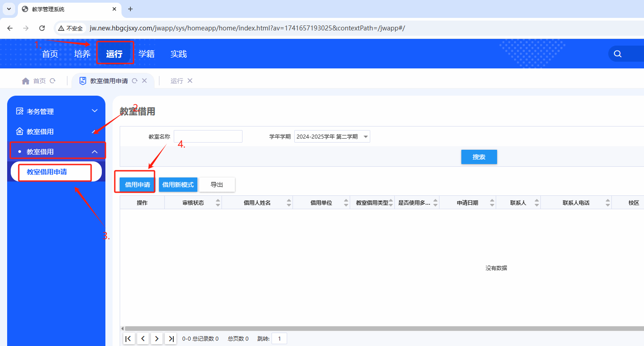Click the 校区 column header
Screen dimensions: 644x346
[x=634, y=203]
